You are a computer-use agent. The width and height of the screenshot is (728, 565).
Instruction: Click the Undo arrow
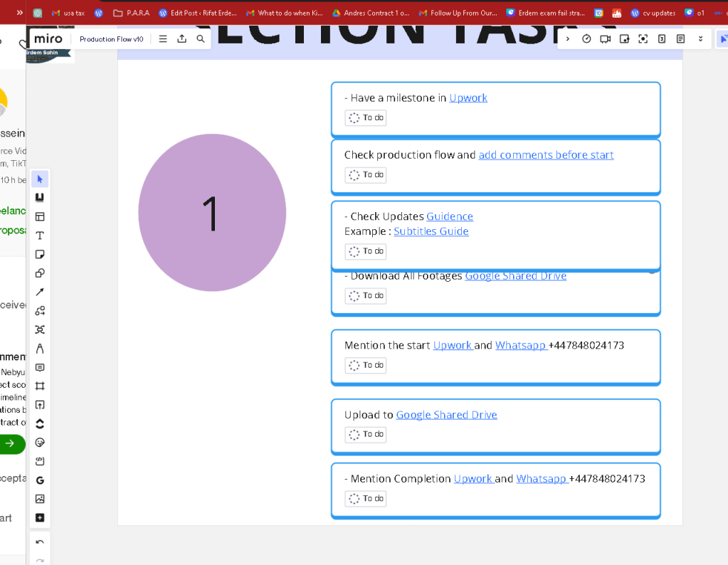(40, 542)
